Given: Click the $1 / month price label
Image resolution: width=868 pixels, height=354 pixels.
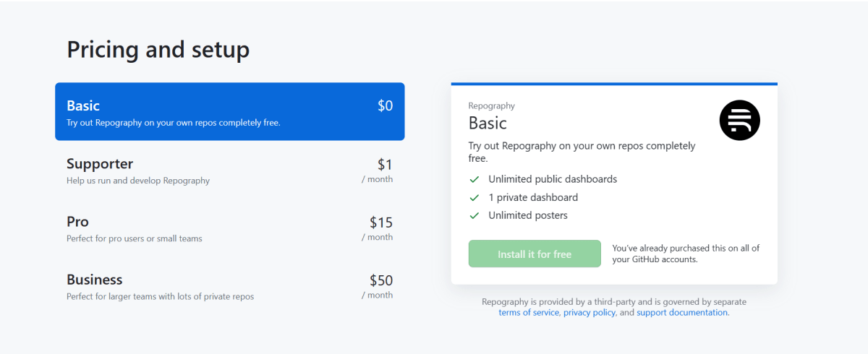Looking at the screenshot, I should pos(378,170).
